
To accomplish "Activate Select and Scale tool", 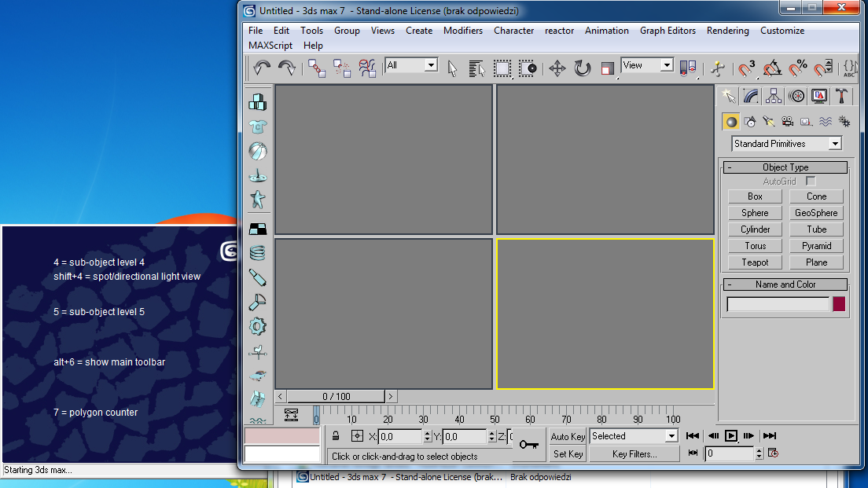I will click(x=607, y=68).
